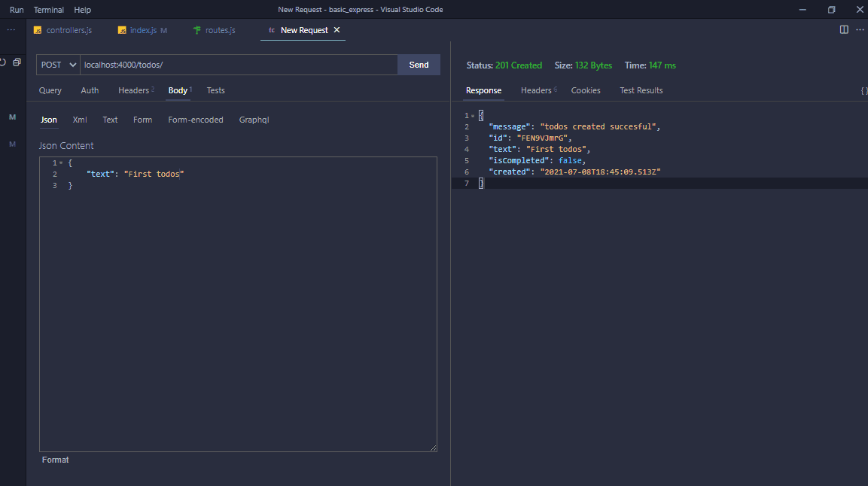This screenshot has height=486, width=868.
Task: Open the split editor layout icon
Action: point(844,30)
